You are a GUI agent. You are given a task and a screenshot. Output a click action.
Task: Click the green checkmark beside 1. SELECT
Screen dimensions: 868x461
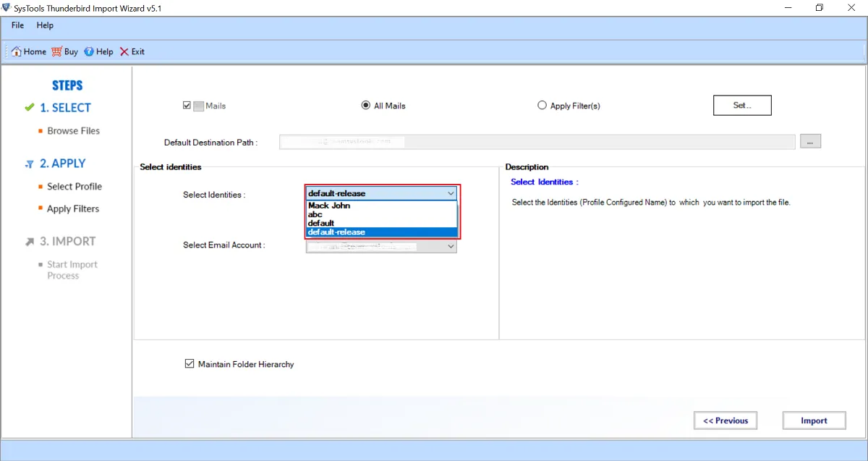[30, 108]
